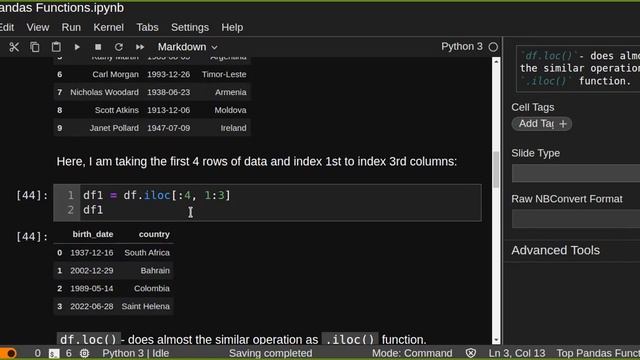The image size is (640, 360).
Task: Click Saving completed status message
Action: pyautogui.click(x=270, y=353)
